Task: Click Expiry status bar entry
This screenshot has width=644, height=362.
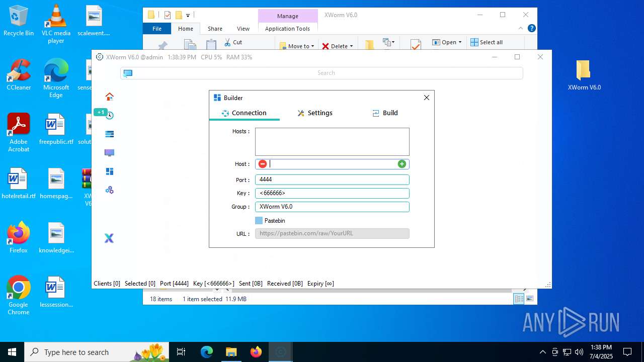Action: [x=320, y=284]
